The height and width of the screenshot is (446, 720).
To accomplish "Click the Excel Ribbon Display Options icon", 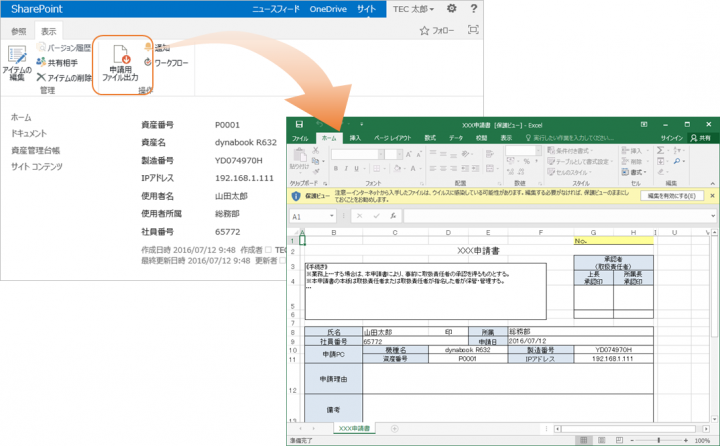I will tap(644, 124).
